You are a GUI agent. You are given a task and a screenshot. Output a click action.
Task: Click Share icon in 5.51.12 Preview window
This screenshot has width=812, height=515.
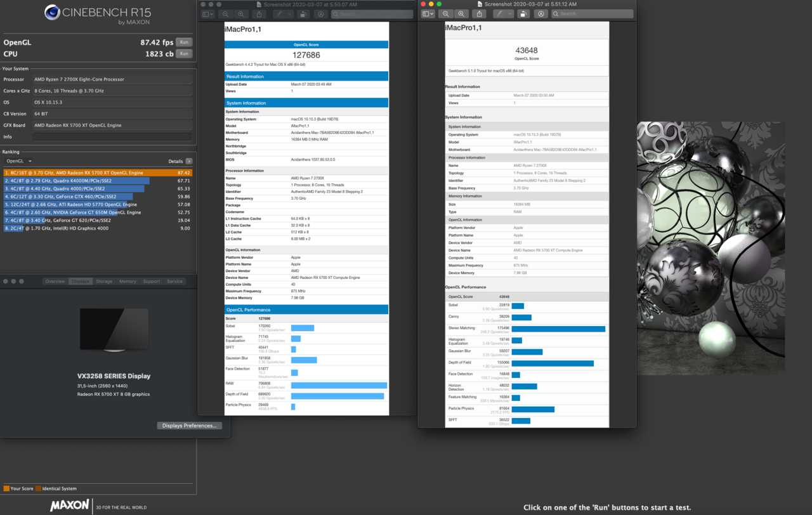click(479, 13)
